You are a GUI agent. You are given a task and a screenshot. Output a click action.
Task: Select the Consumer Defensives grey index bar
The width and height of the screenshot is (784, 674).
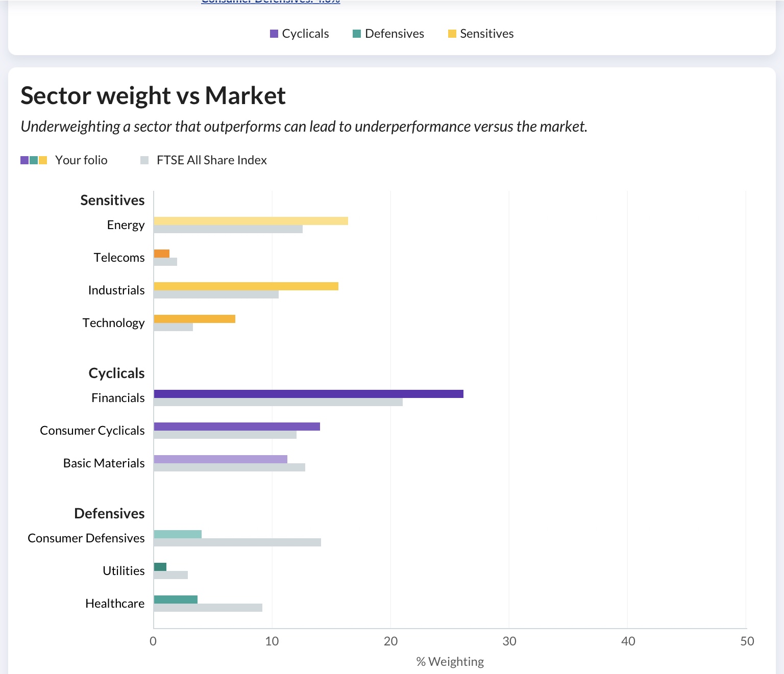click(237, 542)
